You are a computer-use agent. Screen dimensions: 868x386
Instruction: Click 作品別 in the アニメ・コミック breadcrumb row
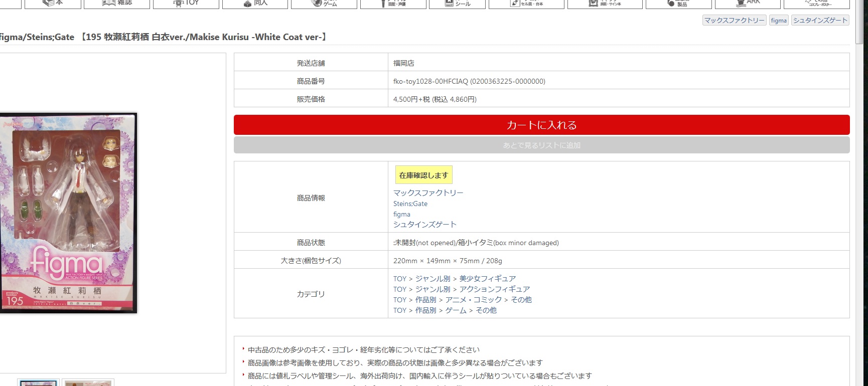point(426,300)
